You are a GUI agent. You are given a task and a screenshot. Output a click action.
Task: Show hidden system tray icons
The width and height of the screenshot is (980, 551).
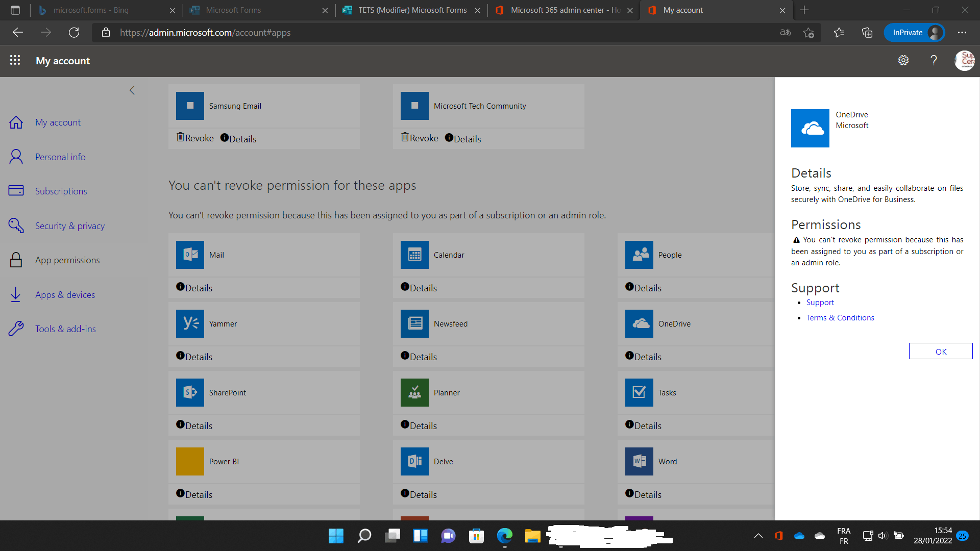758,536
